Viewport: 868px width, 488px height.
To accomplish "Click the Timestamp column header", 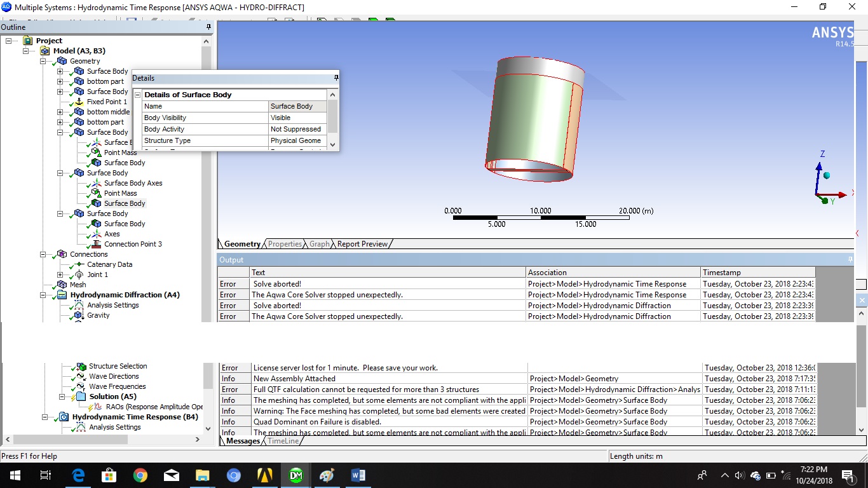I will (x=758, y=273).
